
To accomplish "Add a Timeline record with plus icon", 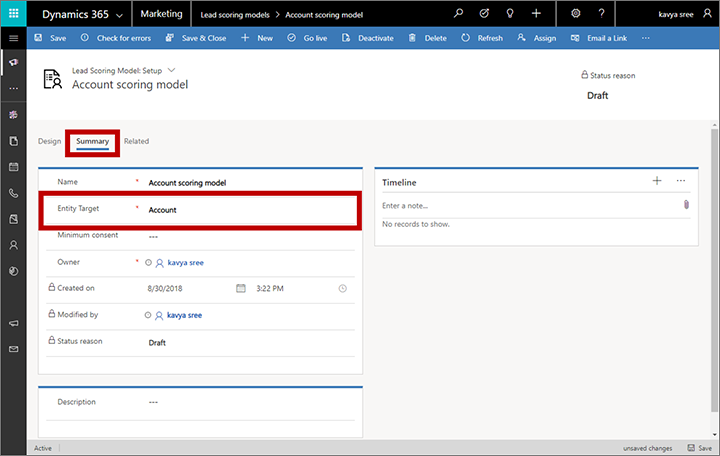I will [x=657, y=181].
